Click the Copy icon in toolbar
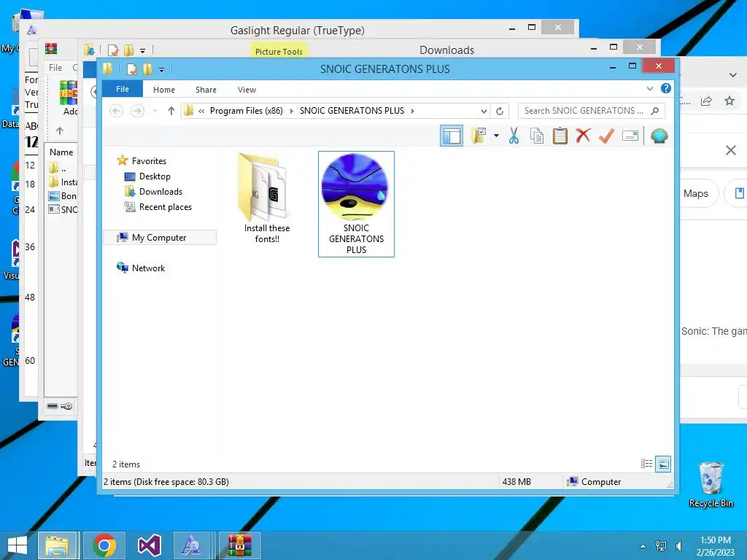Screen dimensions: 747x560 point(537,136)
